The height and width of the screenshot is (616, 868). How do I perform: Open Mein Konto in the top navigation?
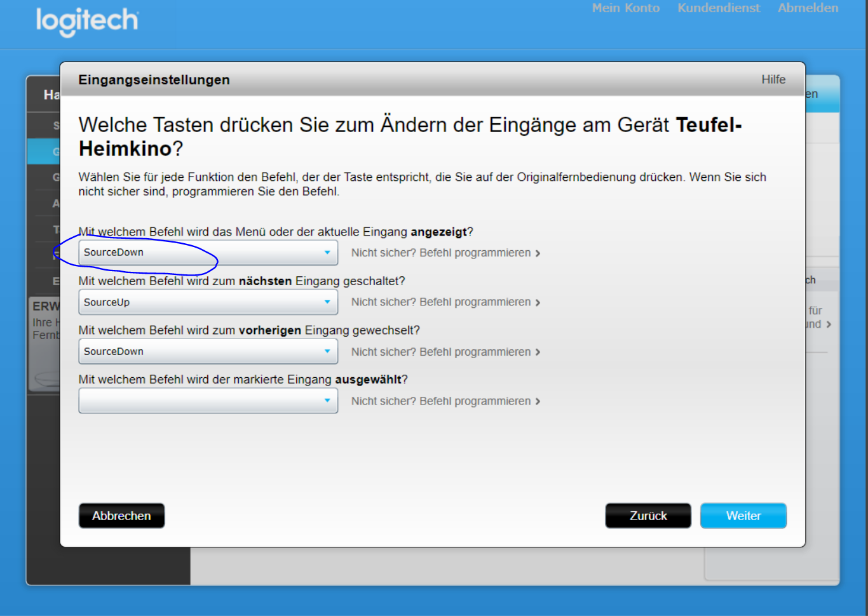tap(625, 8)
